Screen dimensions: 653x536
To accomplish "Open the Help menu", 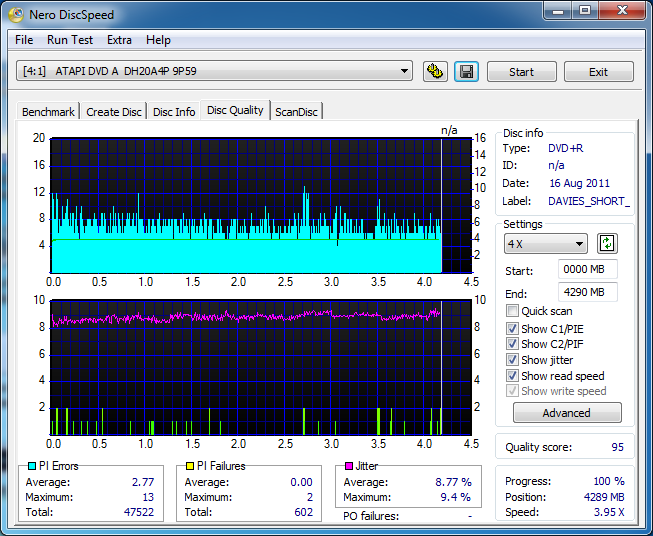I will pyautogui.click(x=158, y=40).
